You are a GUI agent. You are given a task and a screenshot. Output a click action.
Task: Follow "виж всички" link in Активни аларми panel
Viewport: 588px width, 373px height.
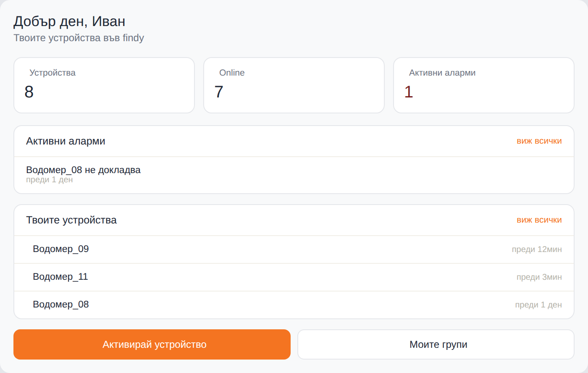tap(539, 141)
